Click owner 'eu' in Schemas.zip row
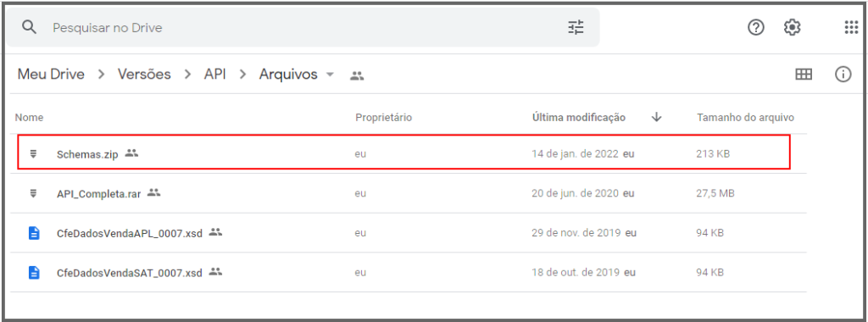Screen dimensions: 868x322 point(360,154)
